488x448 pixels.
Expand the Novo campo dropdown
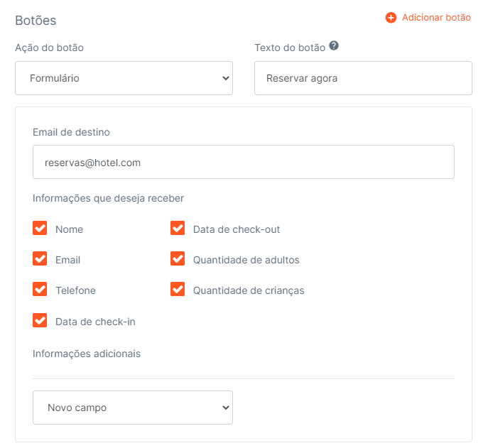point(133,408)
